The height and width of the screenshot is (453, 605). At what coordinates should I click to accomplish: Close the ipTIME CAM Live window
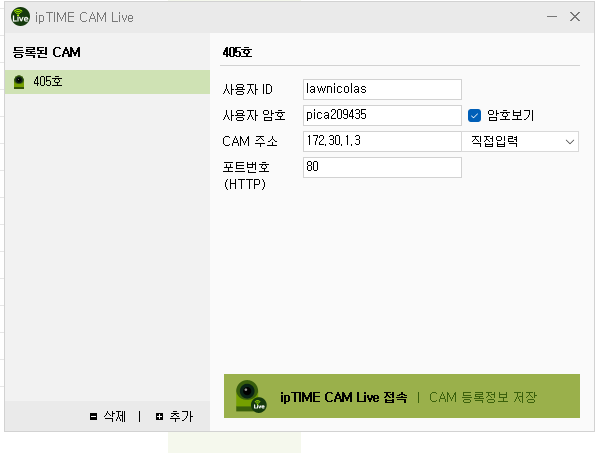(x=575, y=17)
